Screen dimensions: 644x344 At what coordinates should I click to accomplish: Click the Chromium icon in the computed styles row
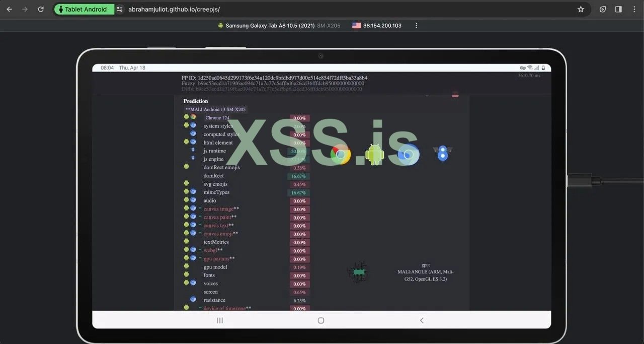coord(193,133)
